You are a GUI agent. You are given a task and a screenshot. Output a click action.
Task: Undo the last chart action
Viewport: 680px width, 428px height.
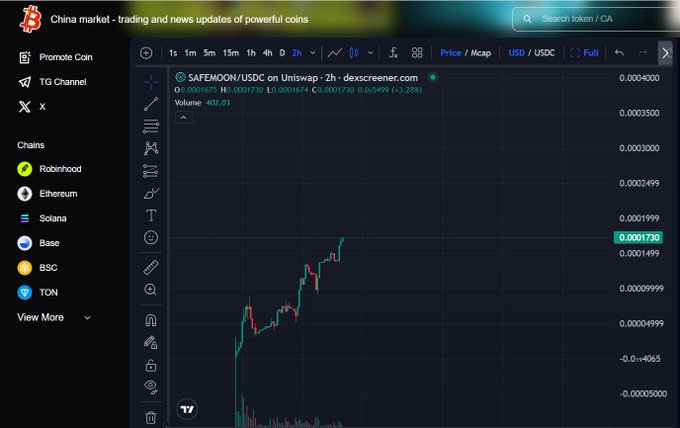coord(619,53)
